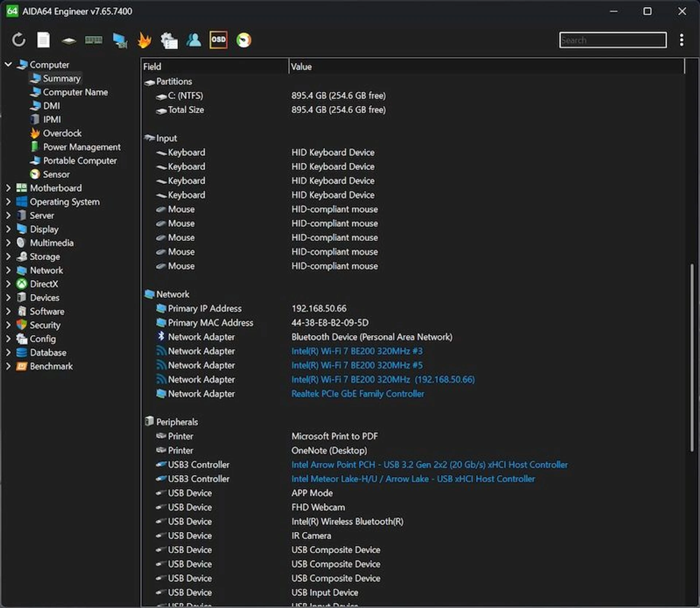This screenshot has width=700, height=608.
Task: Expand the Network tree node
Action: (8, 270)
